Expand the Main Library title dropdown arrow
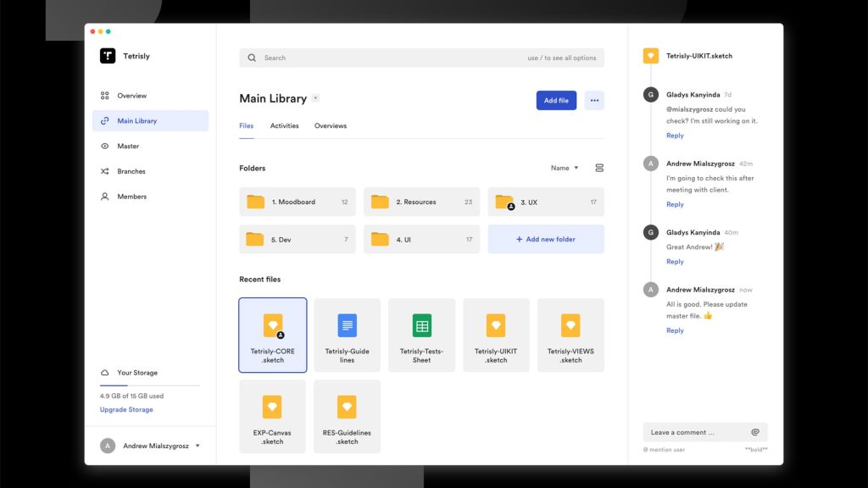Screen dimensions: 868x488 point(315,98)
